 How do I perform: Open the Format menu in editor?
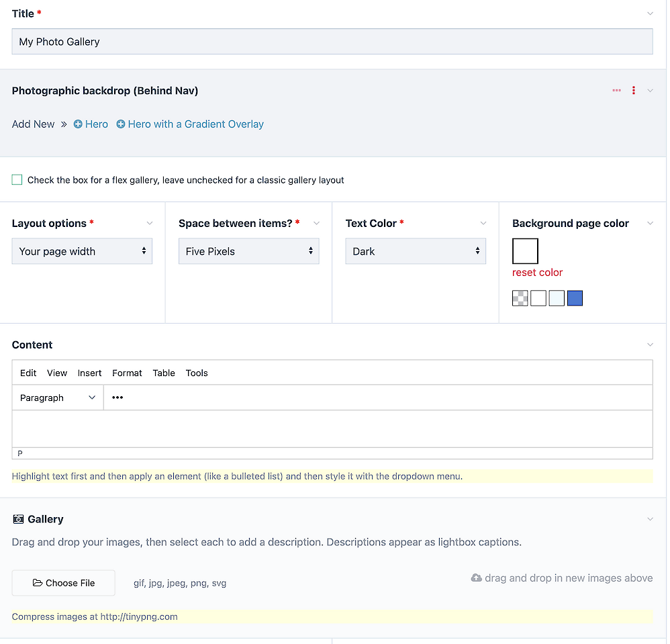point(127,373)
